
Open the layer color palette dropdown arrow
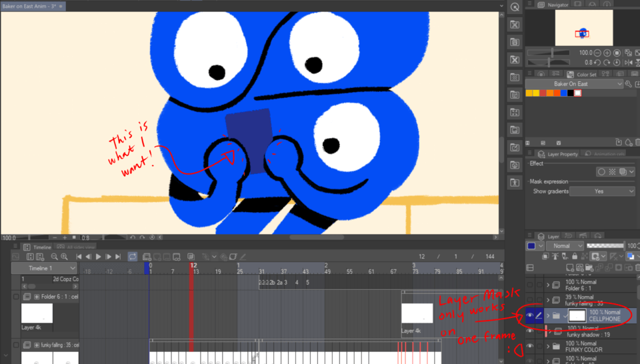(x=541, y=245)
